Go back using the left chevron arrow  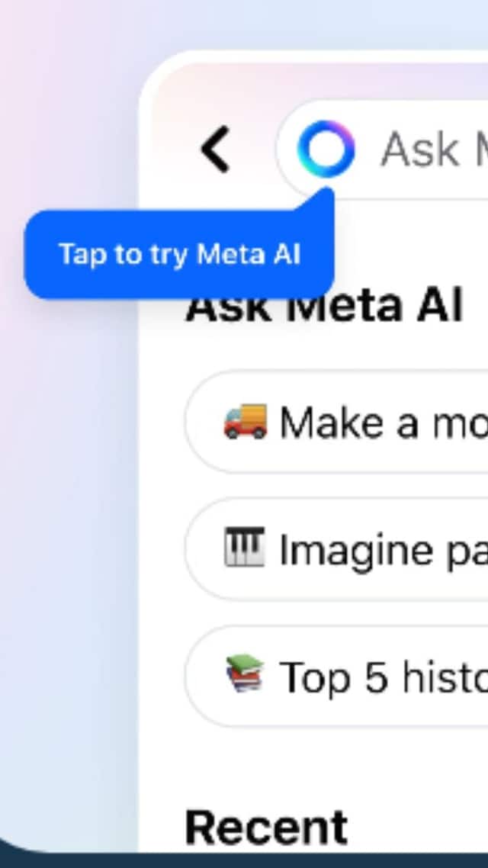pos(215,149)
